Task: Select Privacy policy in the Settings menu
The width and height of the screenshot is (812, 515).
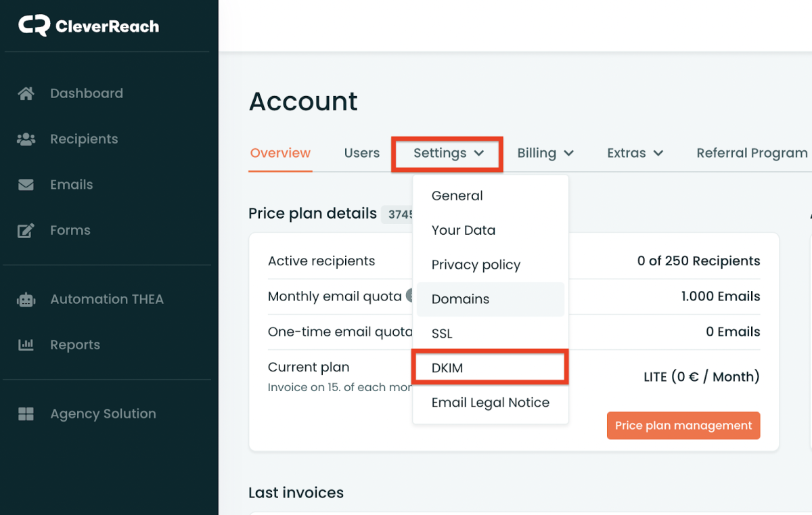Action: [491, 265]
